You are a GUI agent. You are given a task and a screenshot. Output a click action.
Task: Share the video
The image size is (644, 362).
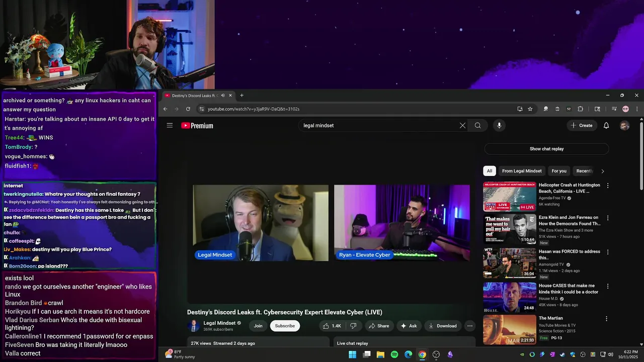point(379,326)
